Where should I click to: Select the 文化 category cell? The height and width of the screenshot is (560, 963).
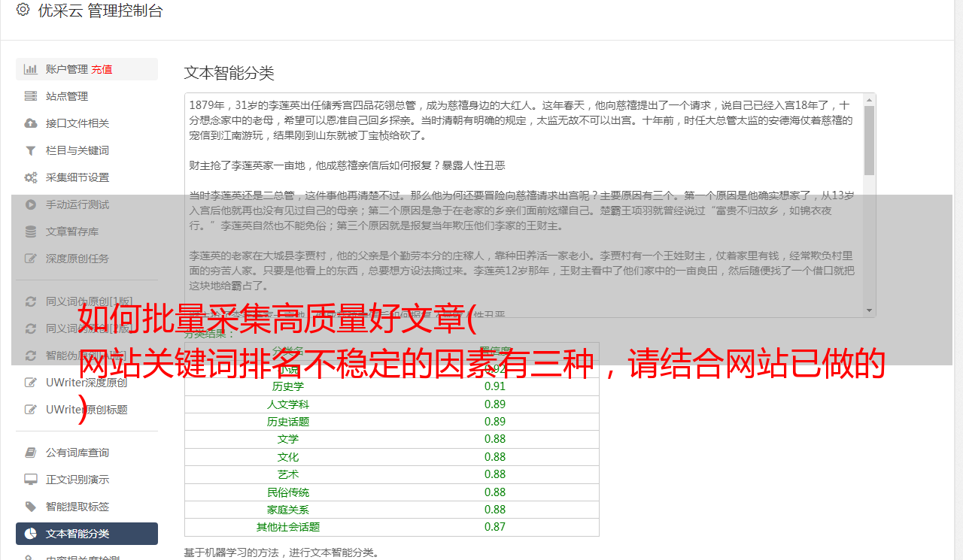pos(288,457)
